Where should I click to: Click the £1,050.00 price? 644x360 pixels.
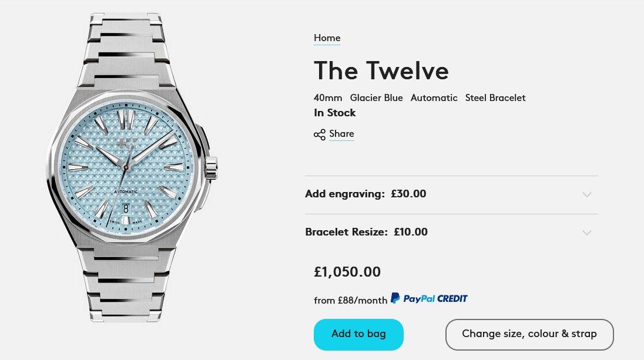[347, 272]
